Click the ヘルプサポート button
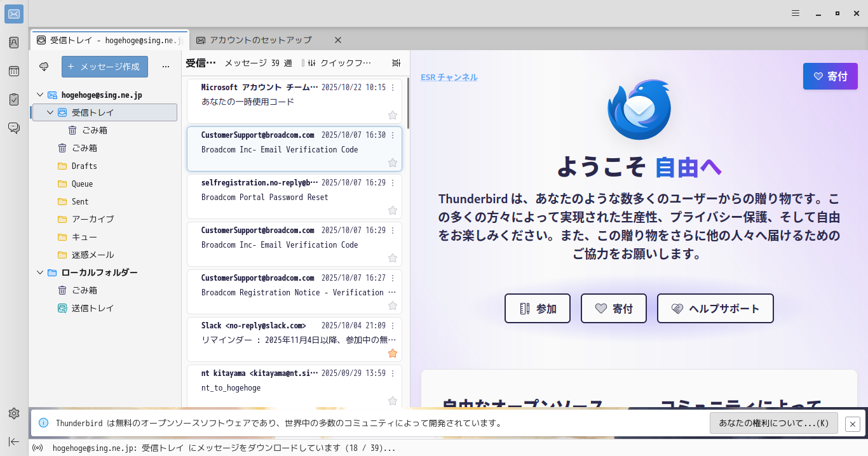This screenshot has height=456, width=868. (715, 309)
